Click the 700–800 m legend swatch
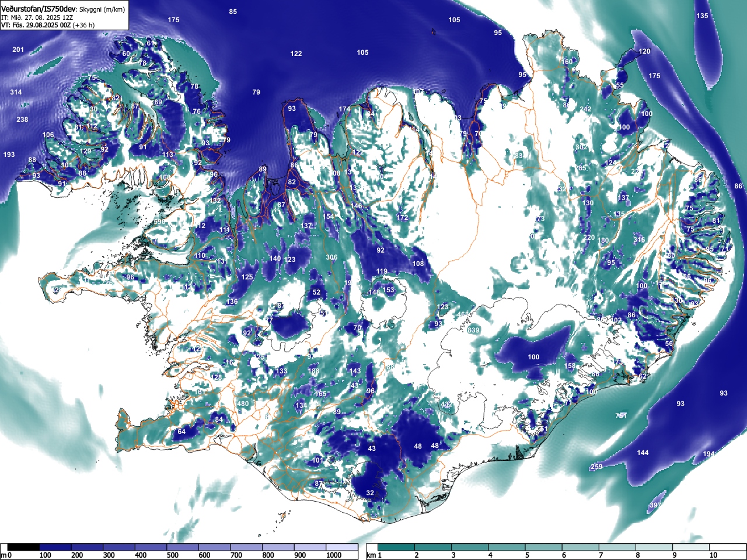 pos(247,547)
